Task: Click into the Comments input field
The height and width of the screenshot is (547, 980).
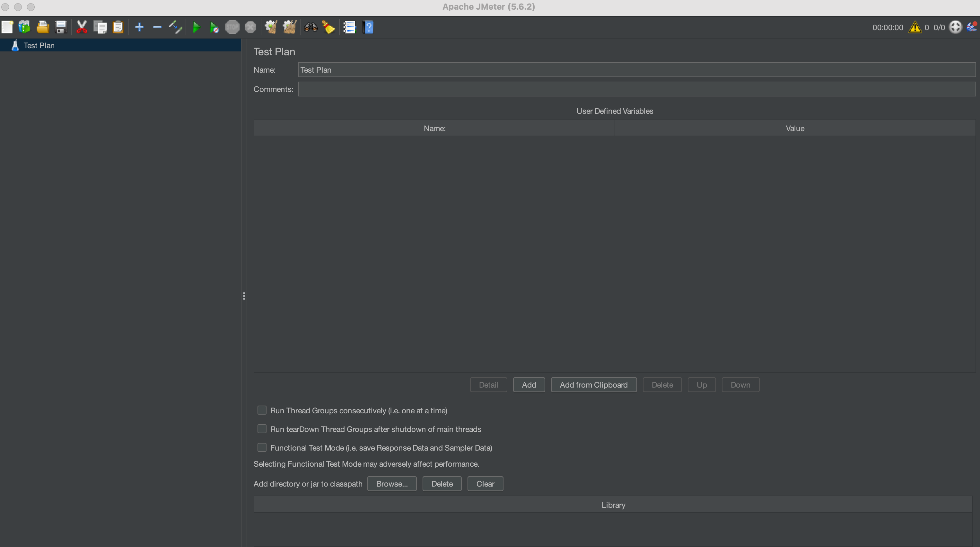Action: pos(636,89)
